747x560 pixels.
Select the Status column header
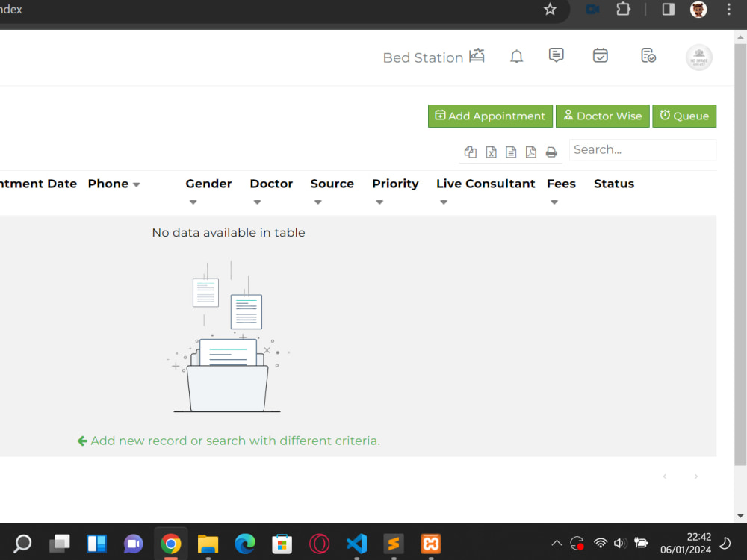613,184
